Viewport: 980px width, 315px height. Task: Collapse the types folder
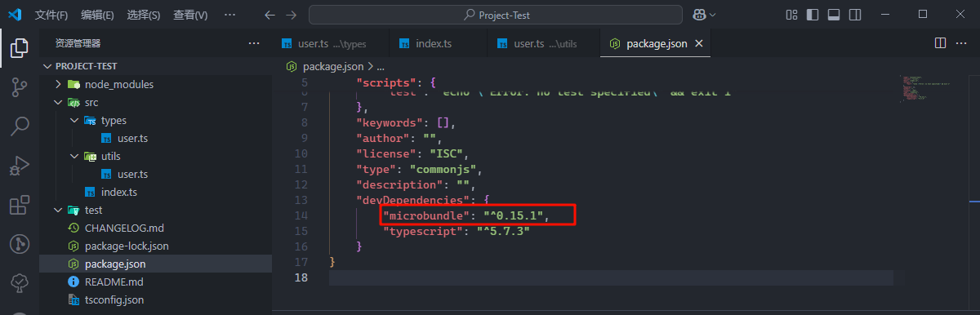click(74, 120)
